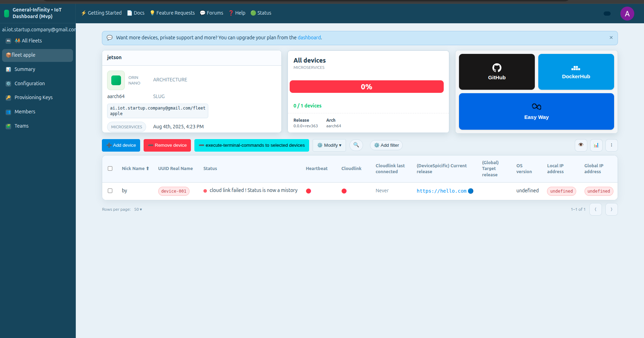Viewport: 644px width, 338px height.
Task: Expand the Modify dropdown
Action: (329, 145)
